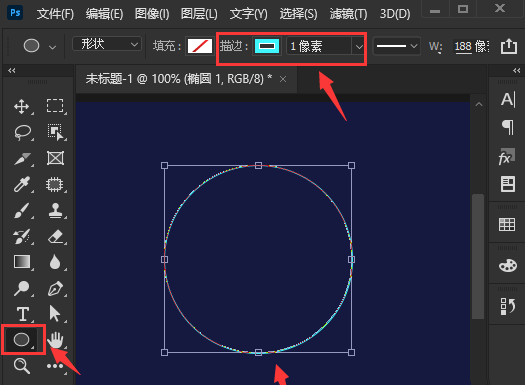The image size is (525, 385).
Task: Open the 文件(F) menu
Action: click(55, 14)
